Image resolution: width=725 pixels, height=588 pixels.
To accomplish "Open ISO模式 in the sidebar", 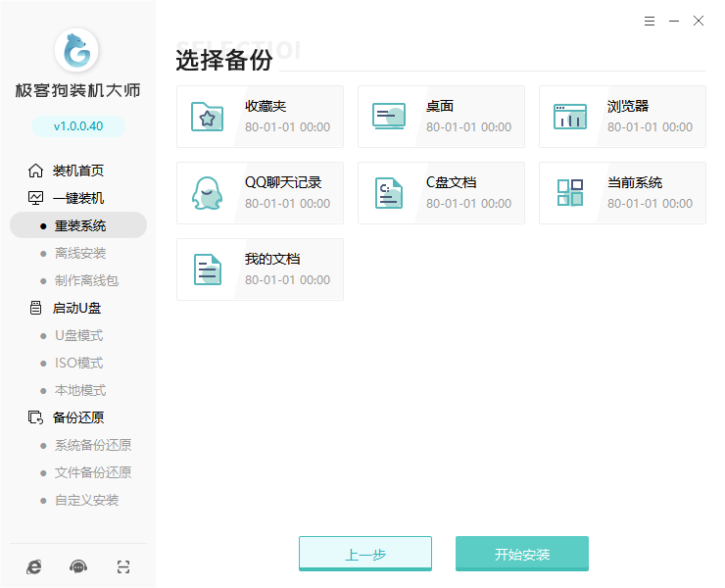I will click(x=78, y=363).
